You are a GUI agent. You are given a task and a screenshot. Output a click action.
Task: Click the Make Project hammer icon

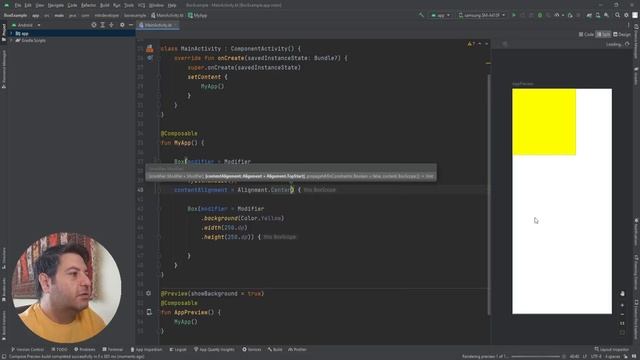coord(421,15)
